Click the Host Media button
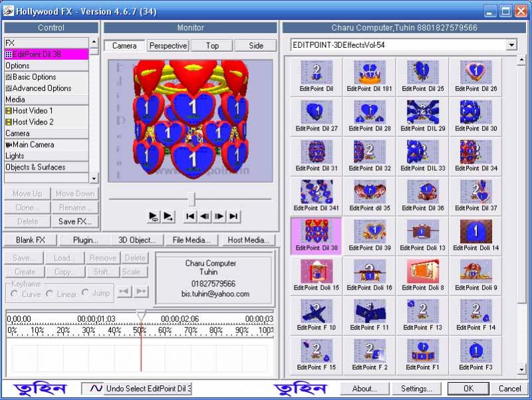 tap(248, 240)
